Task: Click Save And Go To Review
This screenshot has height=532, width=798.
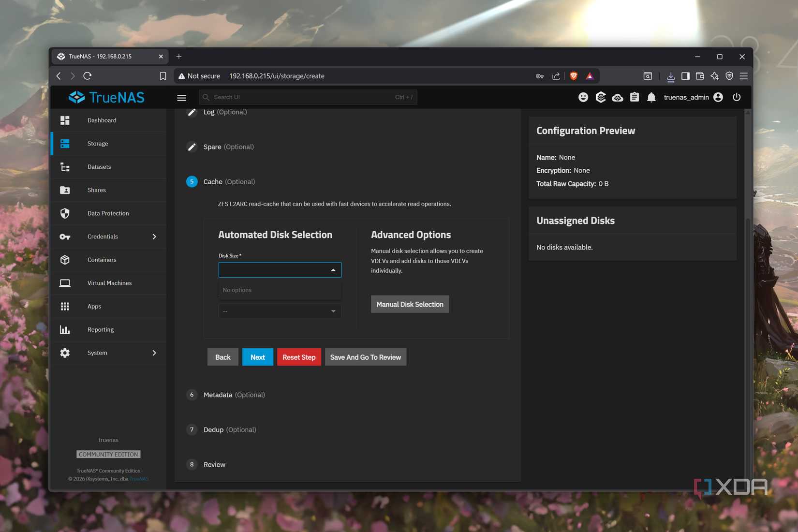Action: 366,357
